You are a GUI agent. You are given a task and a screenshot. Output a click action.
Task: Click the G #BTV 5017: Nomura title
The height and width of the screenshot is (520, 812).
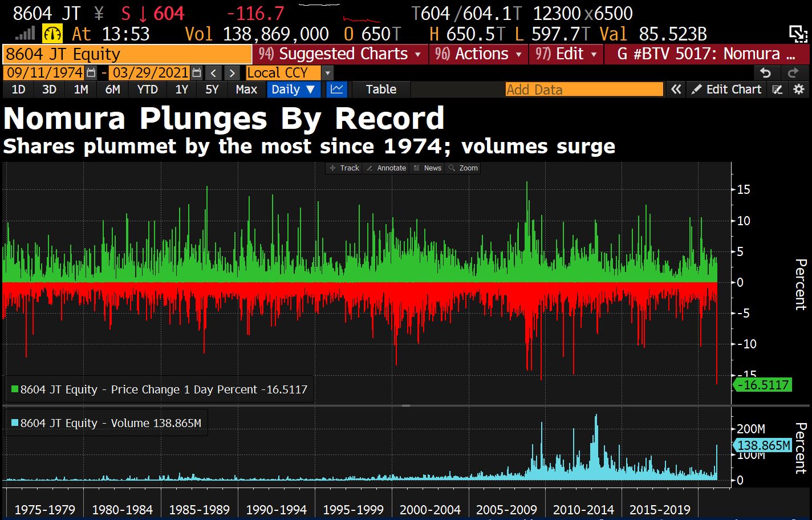(x=706, y=54)
